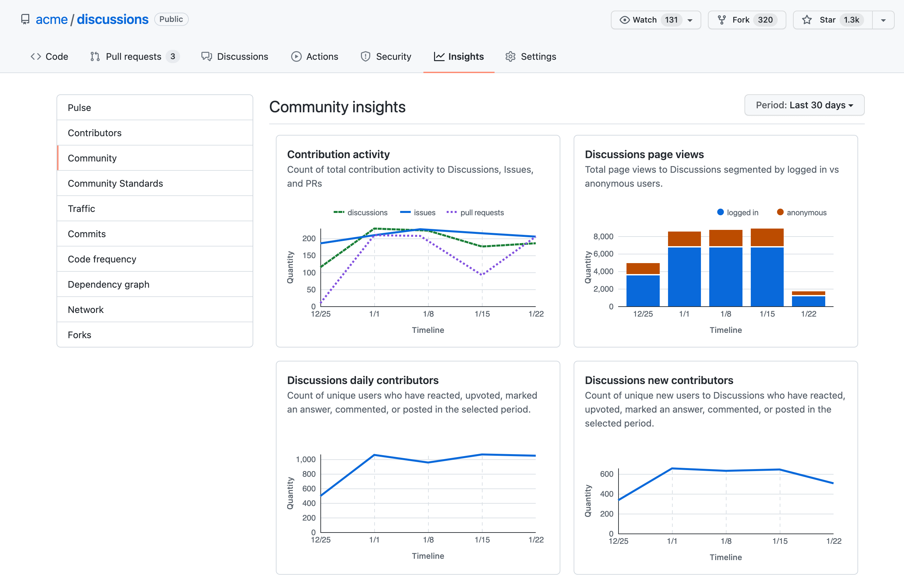Open Commits in the sidebar
The width and height of the screenshot is (904, 588).
click(155, 234)
